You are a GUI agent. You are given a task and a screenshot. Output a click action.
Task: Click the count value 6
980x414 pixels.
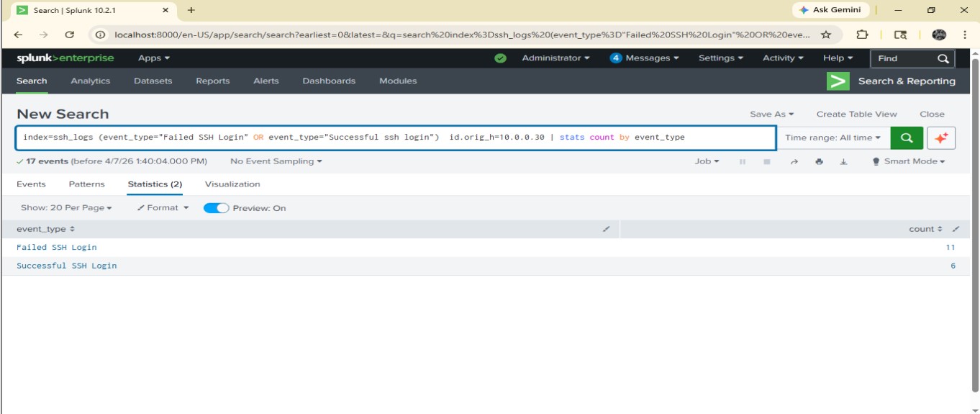[953, 266]
